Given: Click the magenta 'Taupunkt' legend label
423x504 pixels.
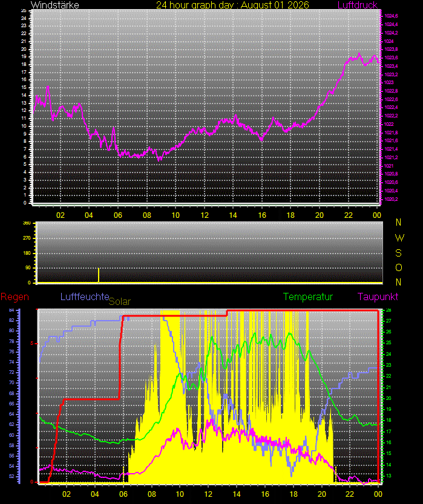Looking at the screenshot, I should (x=378, y=296).
